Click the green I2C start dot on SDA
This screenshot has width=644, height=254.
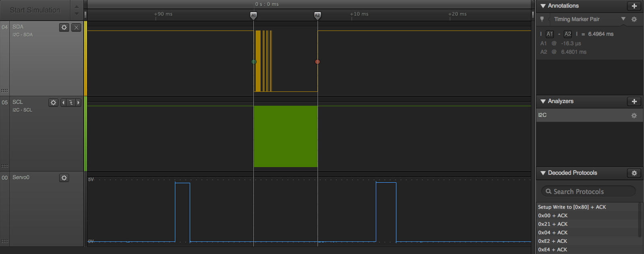[x=254, y=62]
